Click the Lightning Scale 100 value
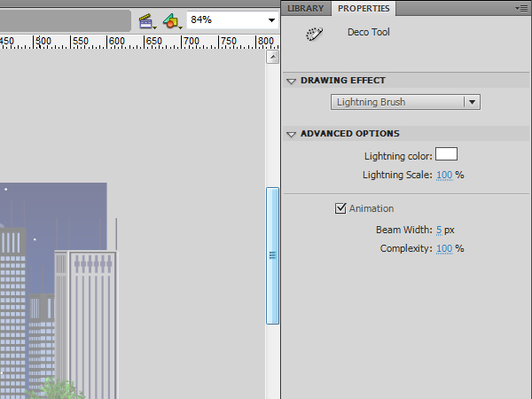 pyautogui.click(x=444, y=175)
